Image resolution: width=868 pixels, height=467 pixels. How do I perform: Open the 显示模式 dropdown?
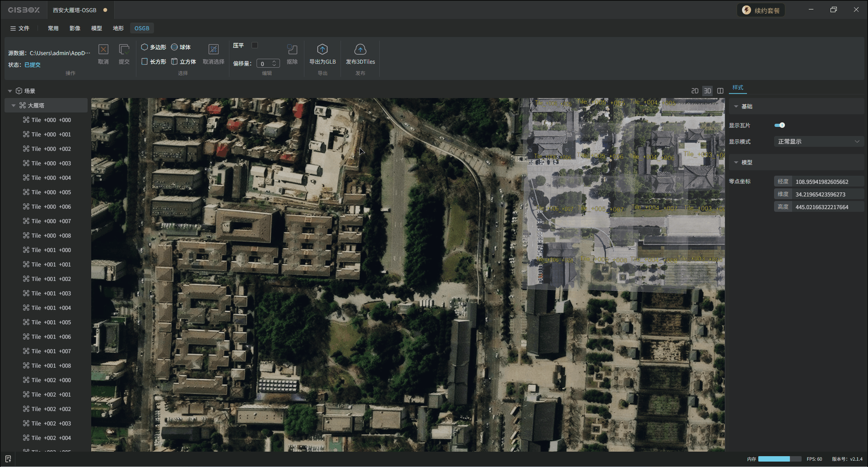pyautogui.click(x=818, y=141)
